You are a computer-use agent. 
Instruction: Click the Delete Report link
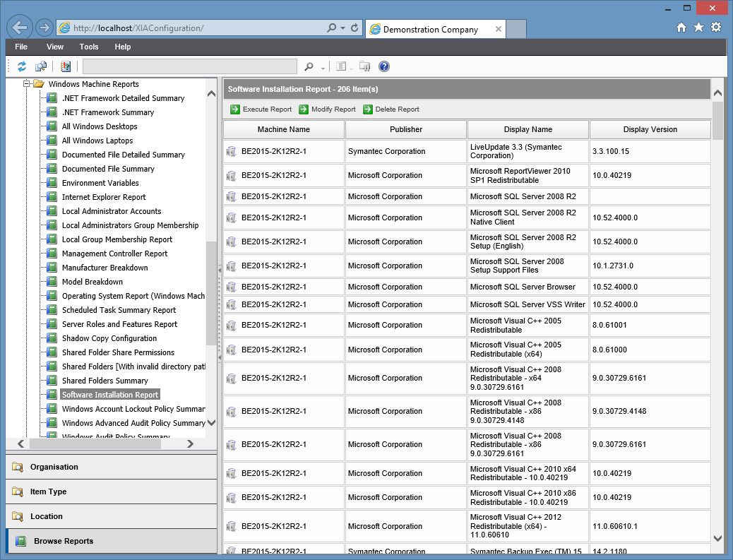click(x=397, y=109)
